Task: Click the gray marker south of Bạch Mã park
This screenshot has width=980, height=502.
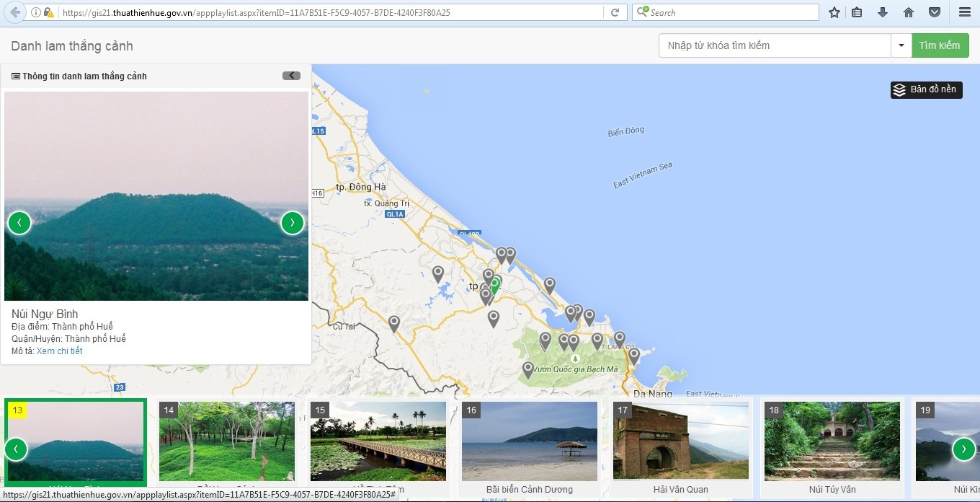Action: (528, 370)
